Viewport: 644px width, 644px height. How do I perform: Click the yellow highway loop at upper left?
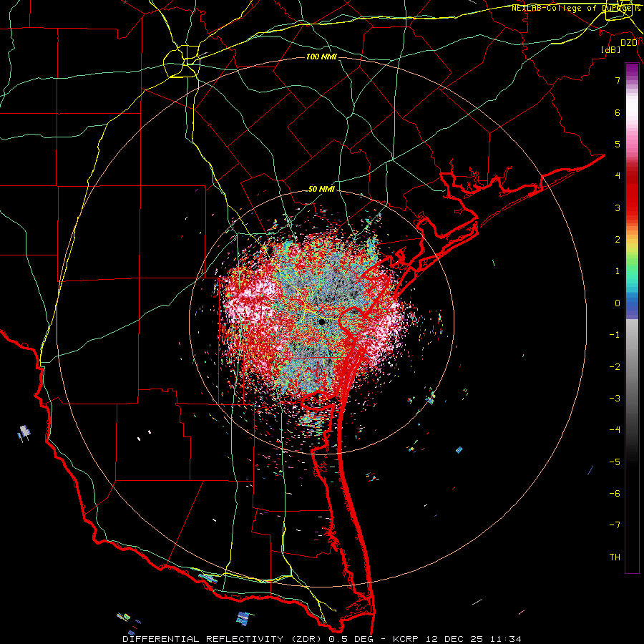pyautogui.click(x=182, y=62)
